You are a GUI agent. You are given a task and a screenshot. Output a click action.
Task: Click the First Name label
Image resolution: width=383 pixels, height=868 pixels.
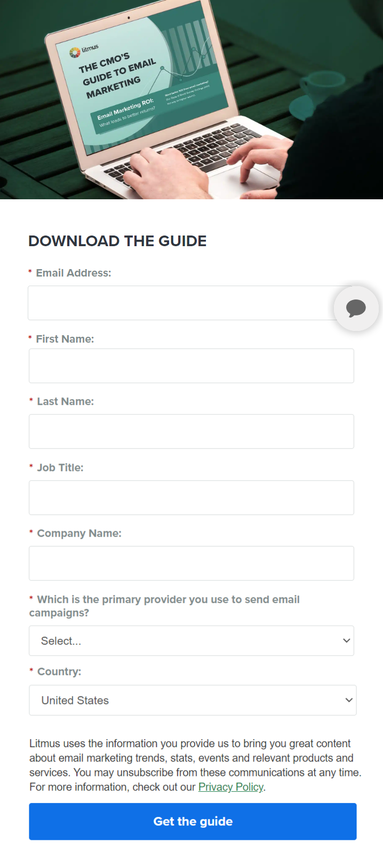65,339
